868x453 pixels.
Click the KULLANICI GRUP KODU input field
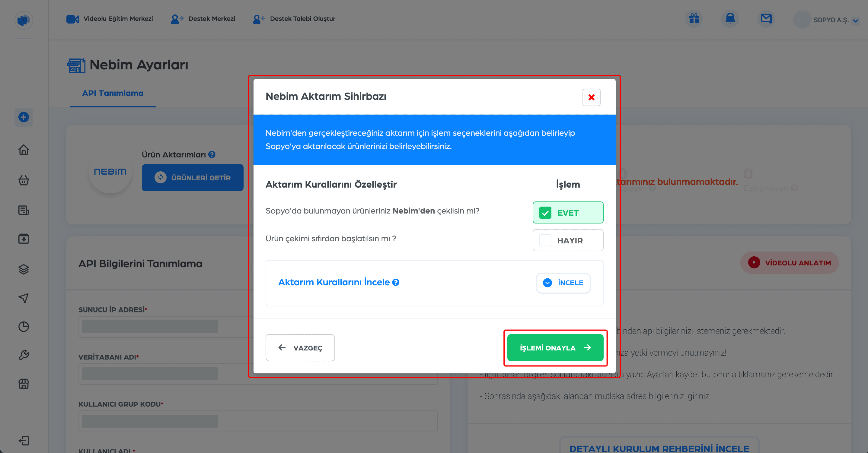pos(258,421)
